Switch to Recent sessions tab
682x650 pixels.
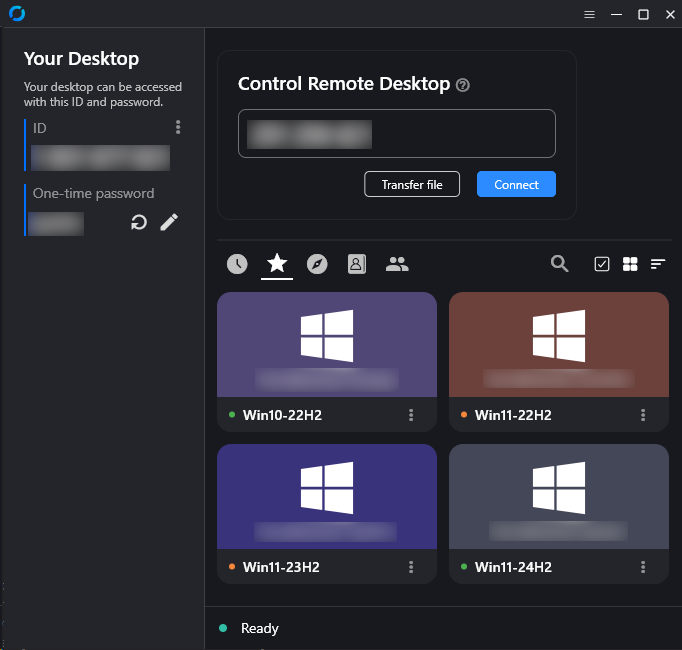(237, 264)
